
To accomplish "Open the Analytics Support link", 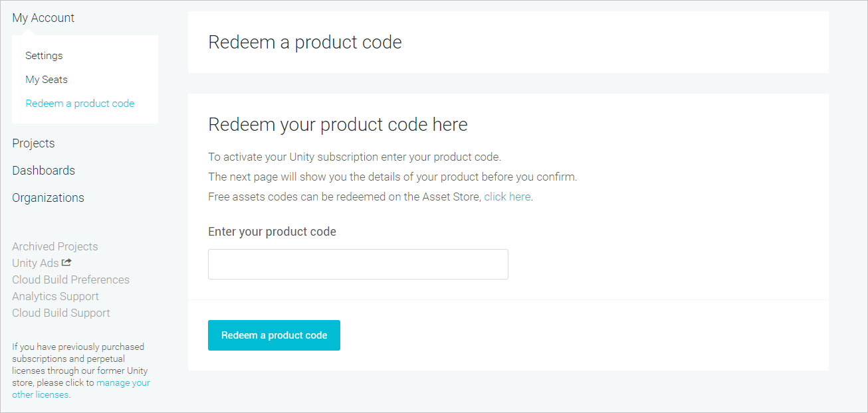I will pos(55,296).
